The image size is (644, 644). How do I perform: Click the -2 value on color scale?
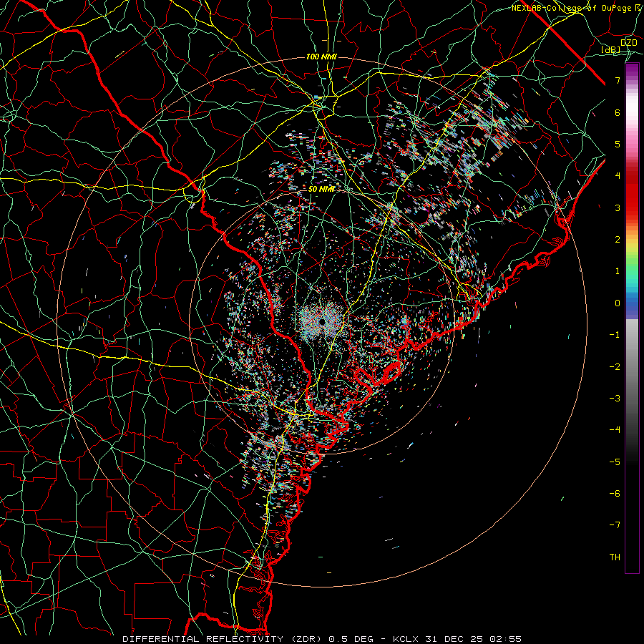click(x=615, y=367)
